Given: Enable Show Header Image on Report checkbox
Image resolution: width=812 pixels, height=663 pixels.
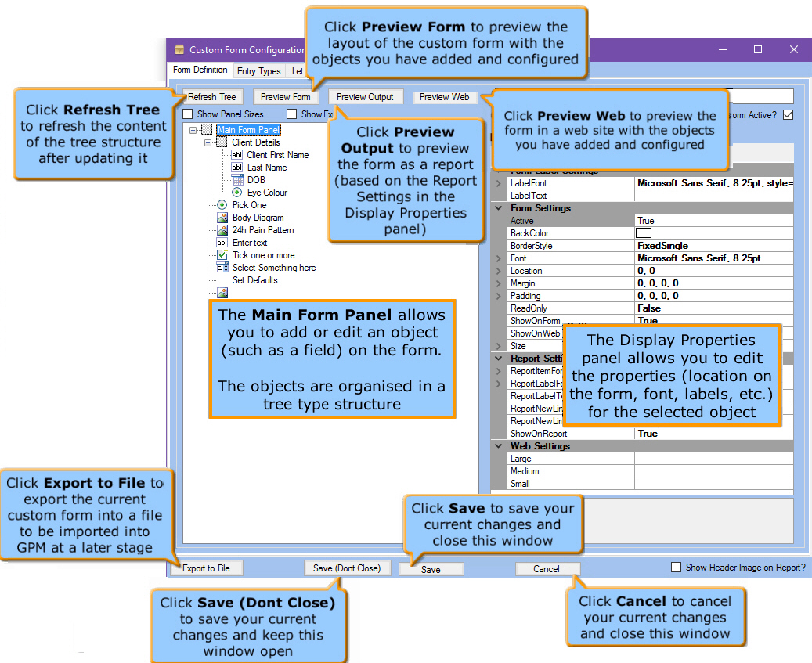Looking at the screenshot, I should [676, 568].
